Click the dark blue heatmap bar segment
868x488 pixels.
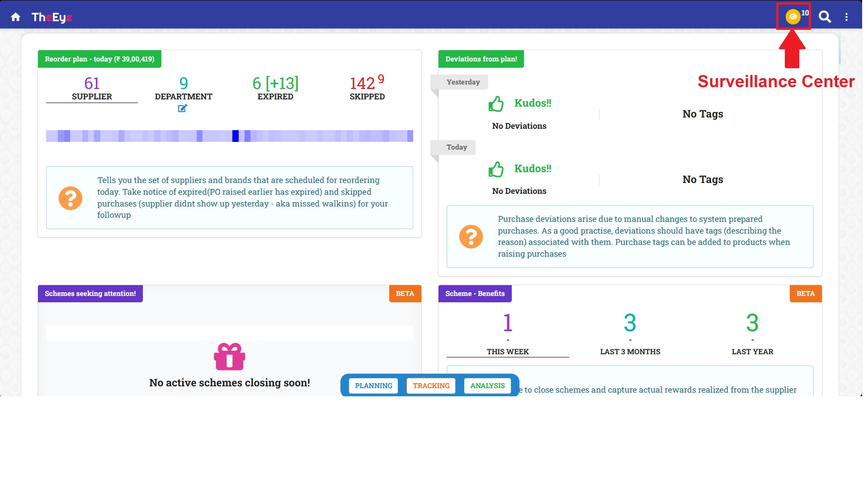point(236,136)
